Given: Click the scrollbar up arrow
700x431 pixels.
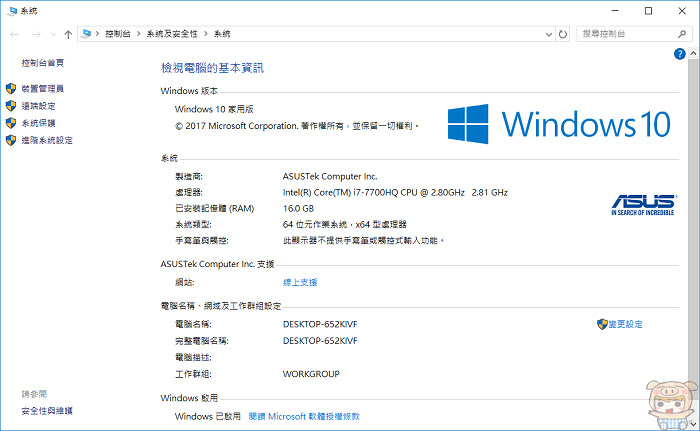Looking at the screenshot, I should [x=693, y=53].
